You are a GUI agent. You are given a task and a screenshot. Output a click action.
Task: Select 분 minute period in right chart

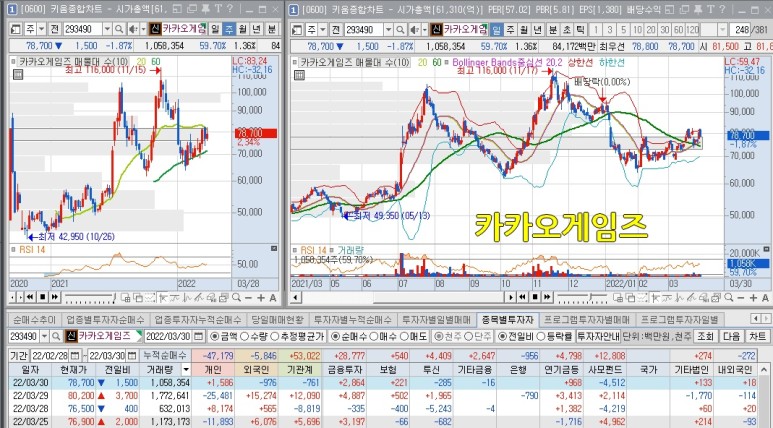point(553,30)
